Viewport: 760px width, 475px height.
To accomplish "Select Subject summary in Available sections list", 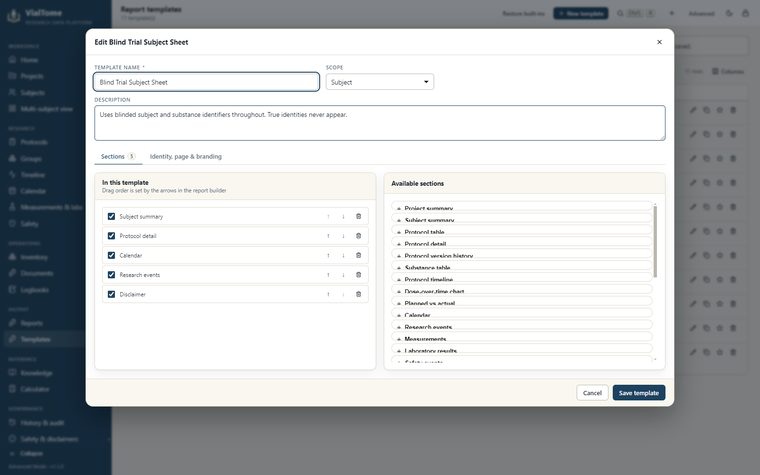I will click(522, 219).
